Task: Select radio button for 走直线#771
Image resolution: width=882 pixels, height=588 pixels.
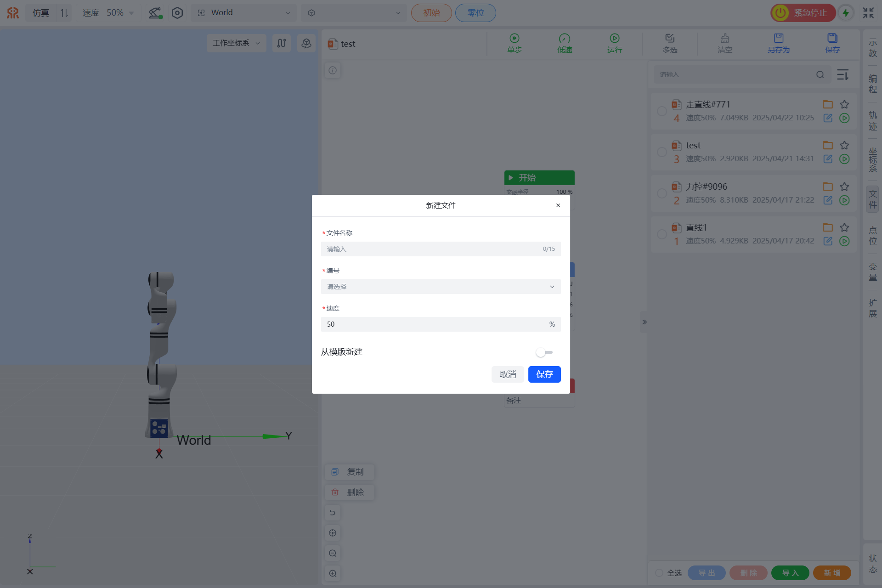Action: pyautogui.click(x=662, y=111)
